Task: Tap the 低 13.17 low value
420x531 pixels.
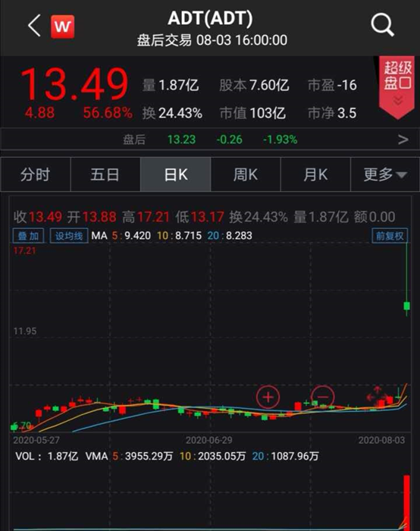Action: click(199, 217)
